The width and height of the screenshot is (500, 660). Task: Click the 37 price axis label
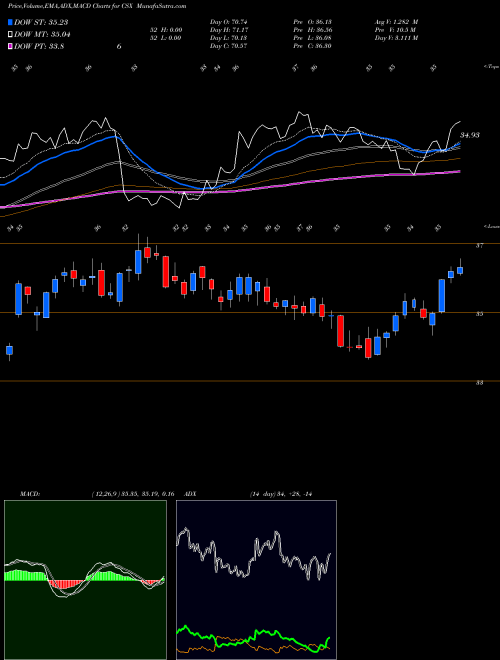coord(479,246)
